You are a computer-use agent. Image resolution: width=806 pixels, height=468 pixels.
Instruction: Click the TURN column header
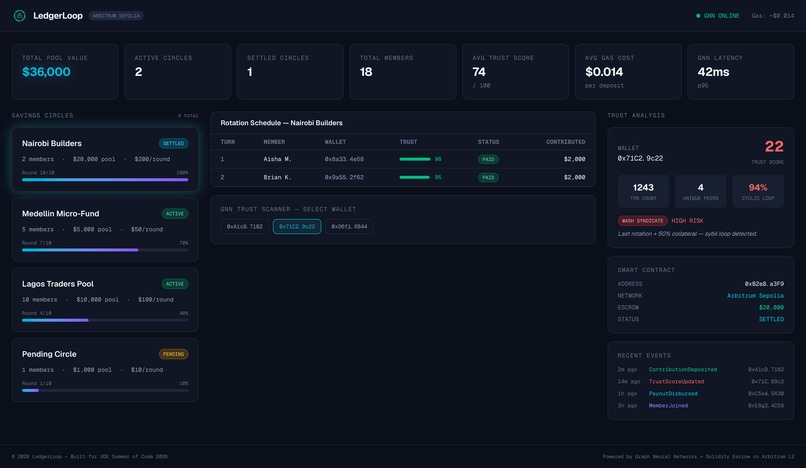pos(228,142)
